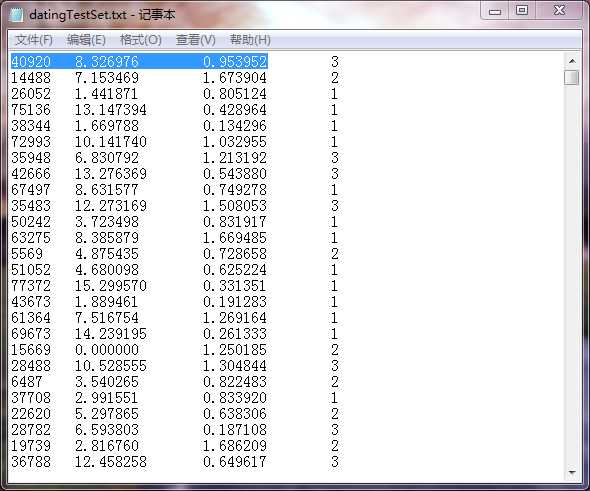Click the value 6487
Screen dimensions: 590x491
point(27,382)
